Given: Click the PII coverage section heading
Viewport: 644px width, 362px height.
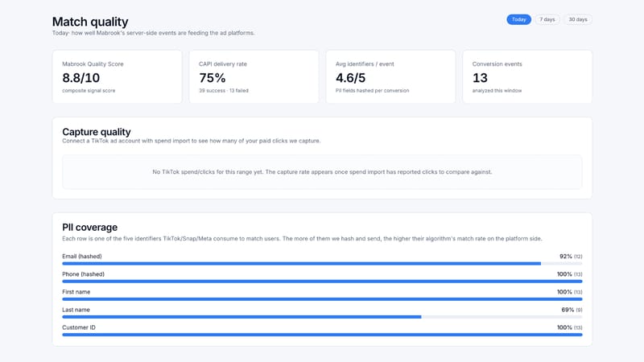Looking at the screenshot, I should click(89, 227).
